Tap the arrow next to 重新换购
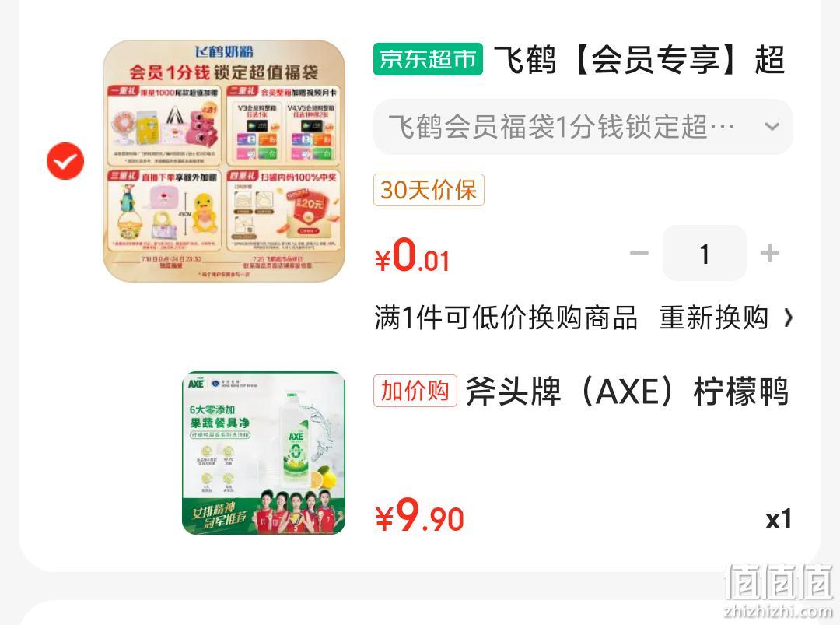 pos(788,318)
